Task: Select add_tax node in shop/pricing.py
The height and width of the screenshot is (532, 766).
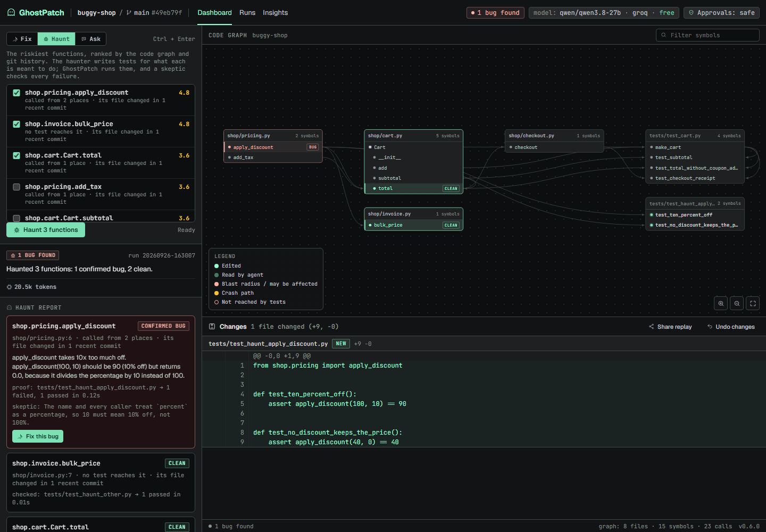Action: pyautogui.click(x=273, y=157)
